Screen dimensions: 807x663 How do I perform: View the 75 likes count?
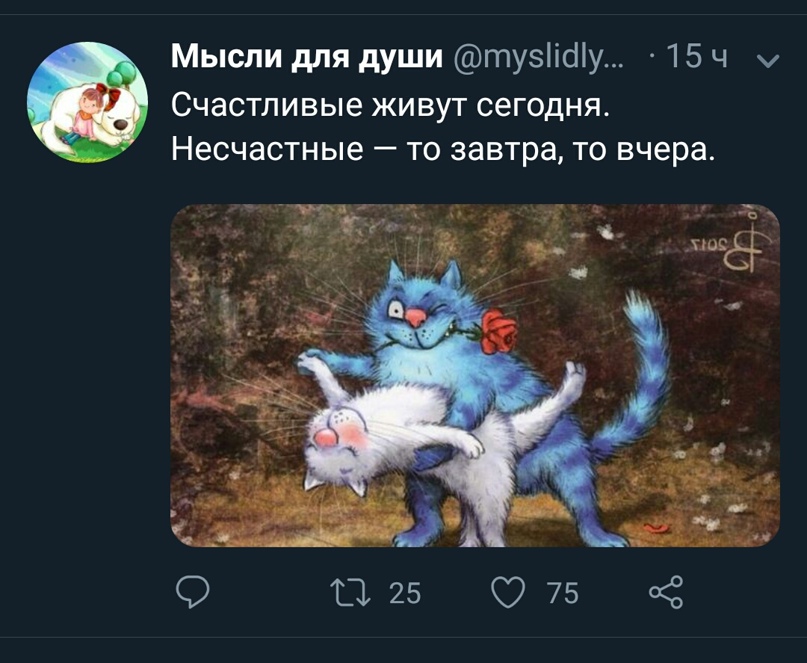(563, 592)
